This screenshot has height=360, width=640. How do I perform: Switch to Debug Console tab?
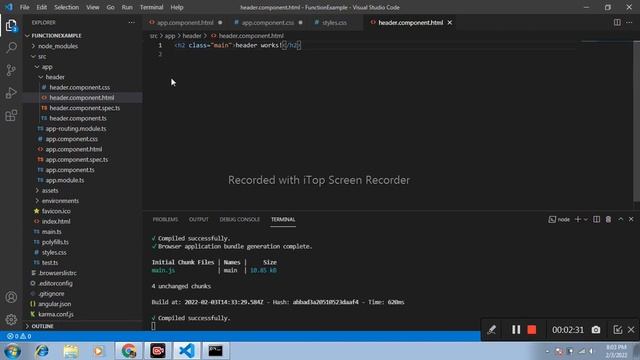[240, 219]
